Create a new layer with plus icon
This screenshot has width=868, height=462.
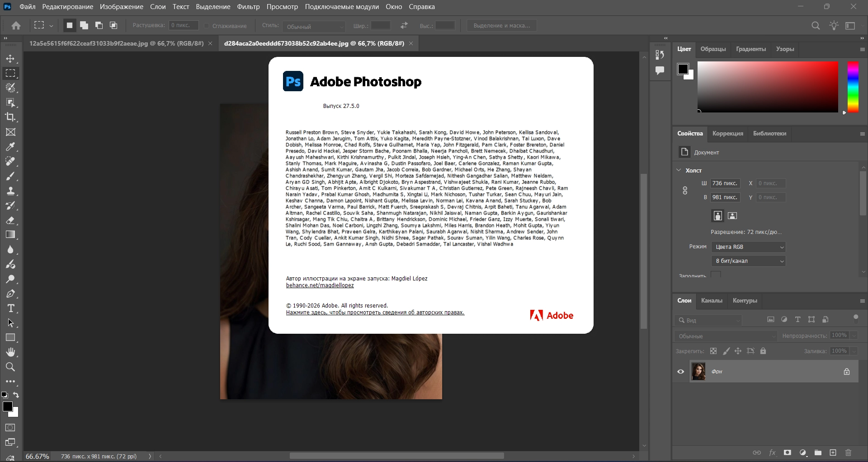click(x=833, y=453)
